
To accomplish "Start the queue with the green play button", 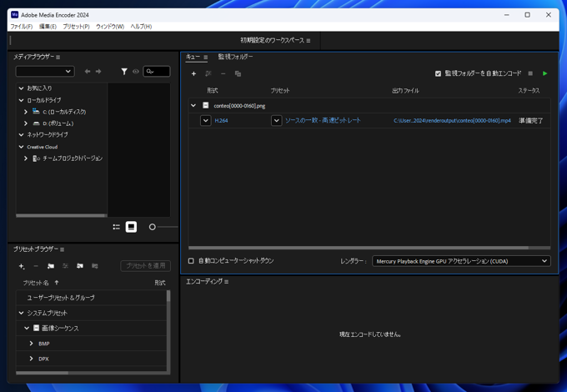I will coord(545,73).
